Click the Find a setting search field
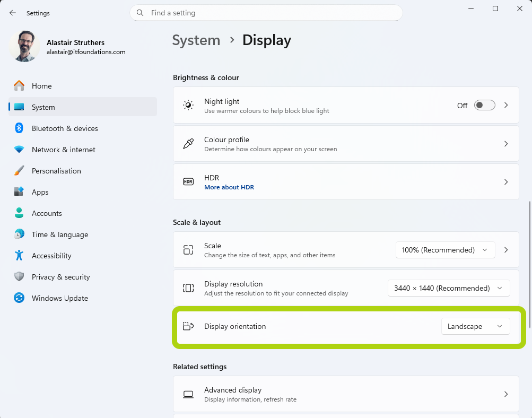 [x=265, y=13]
